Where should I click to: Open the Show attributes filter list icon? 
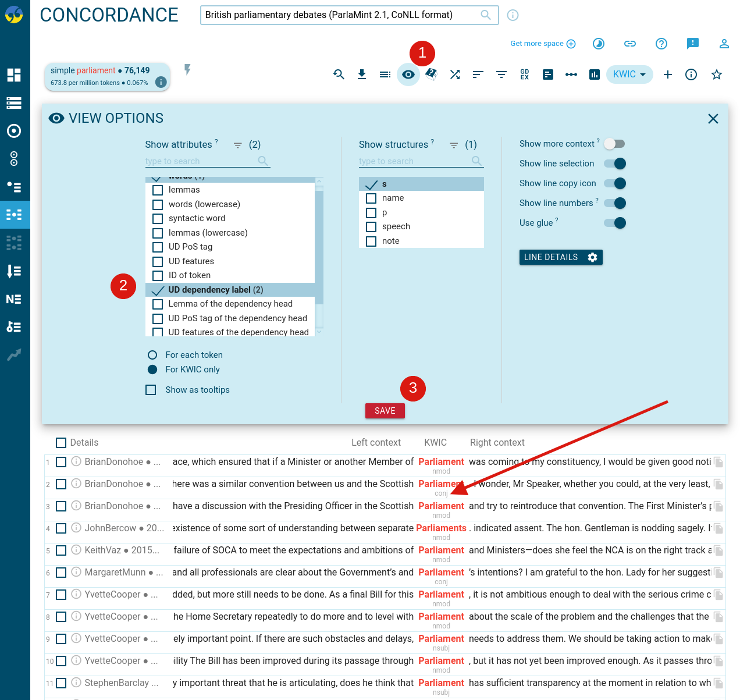click(x=237, y=145)
